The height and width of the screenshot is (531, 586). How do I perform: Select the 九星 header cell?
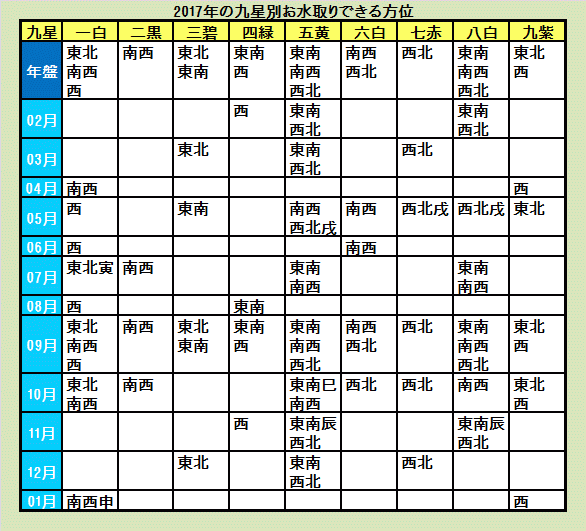pyautogui.click(x=41, y=32)
